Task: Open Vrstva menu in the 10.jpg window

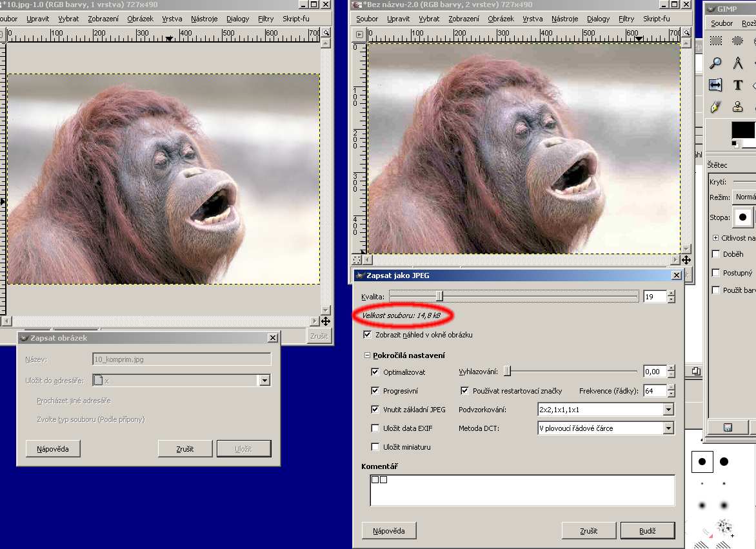Action: [x=172, y=19]
